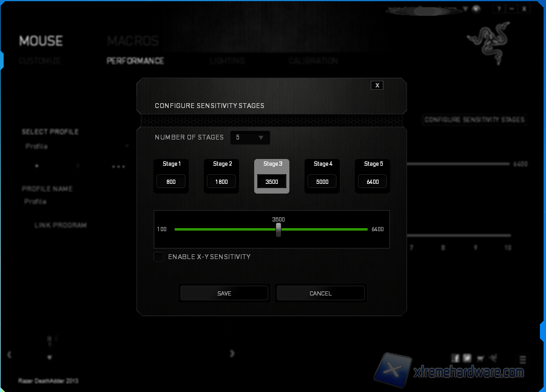Click the small Razer logo icon

tap(494, 359)
